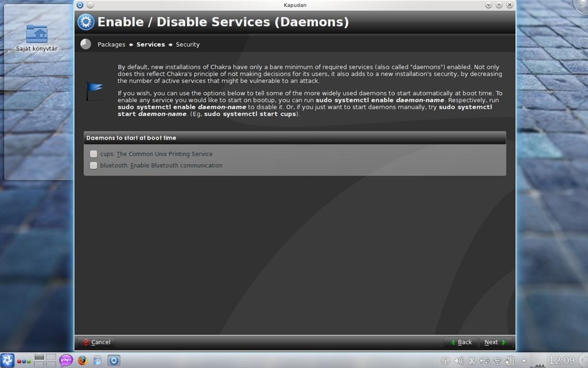
Task: Launch Firefox from the taskbar
Action: 82,361
